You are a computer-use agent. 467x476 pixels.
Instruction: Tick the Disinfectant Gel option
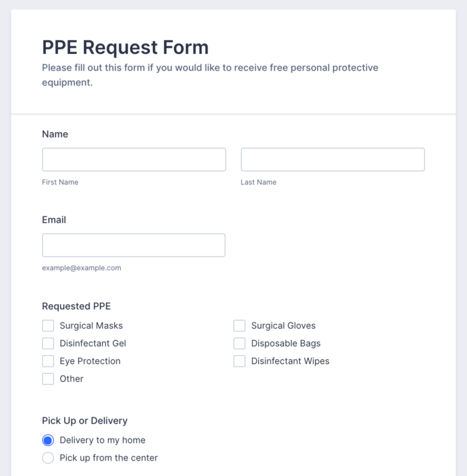coord(48,343)
